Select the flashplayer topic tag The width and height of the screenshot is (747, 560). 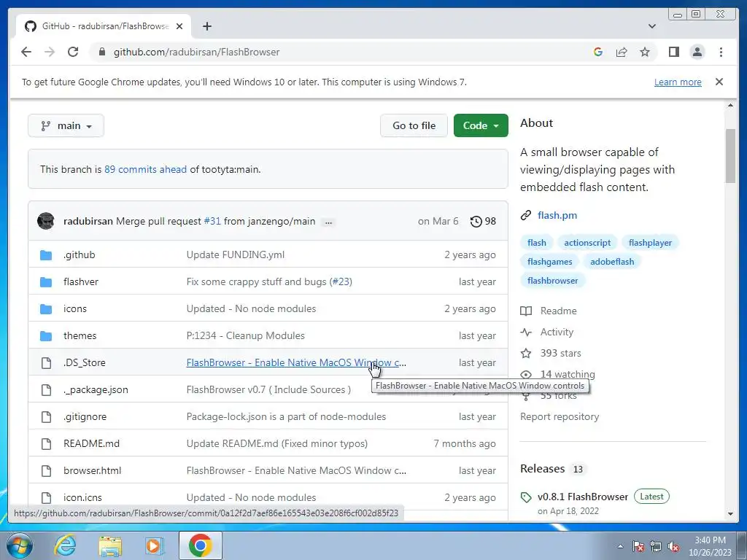tap(650, 243)
